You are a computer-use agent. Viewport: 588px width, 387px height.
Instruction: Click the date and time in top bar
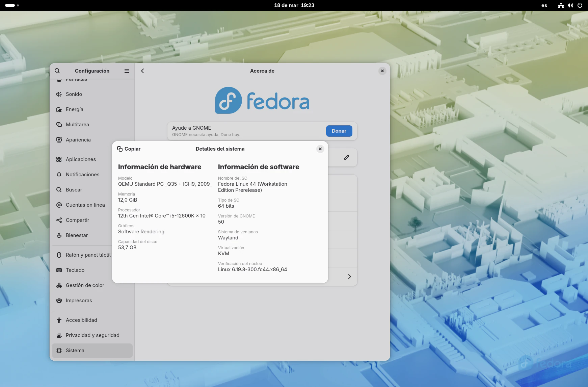point(294,5)
